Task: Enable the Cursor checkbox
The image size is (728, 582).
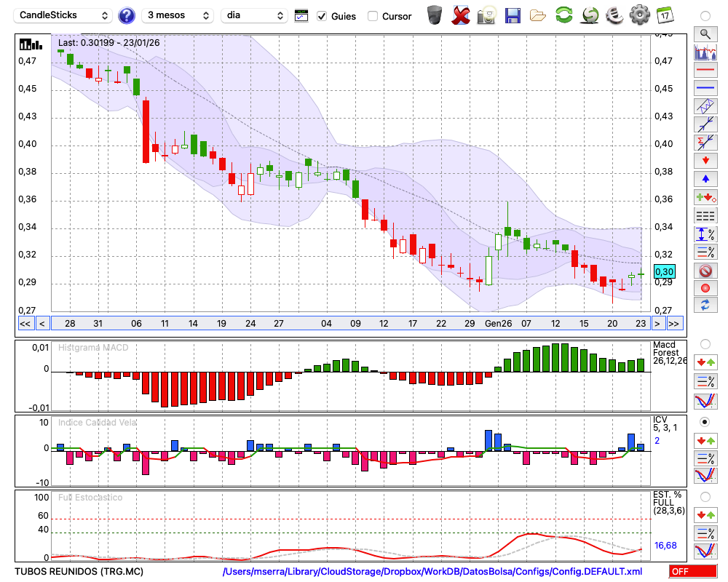Action: (372, 16)
